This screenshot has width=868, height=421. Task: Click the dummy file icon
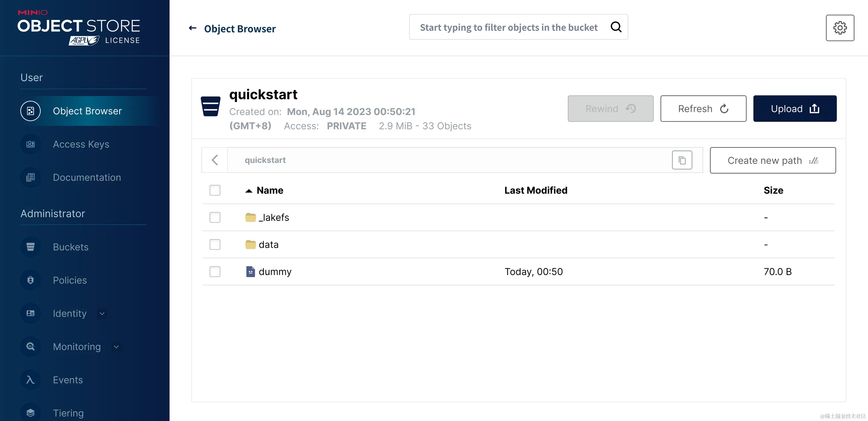point(250,271)
